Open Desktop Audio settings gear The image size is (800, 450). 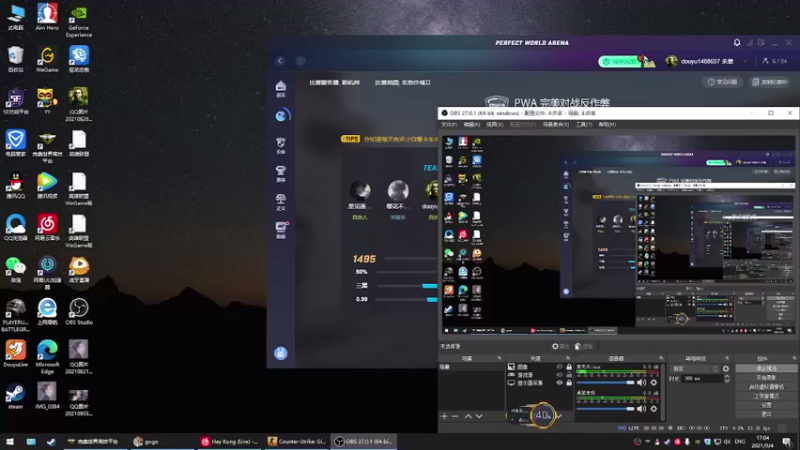(654, 409)
